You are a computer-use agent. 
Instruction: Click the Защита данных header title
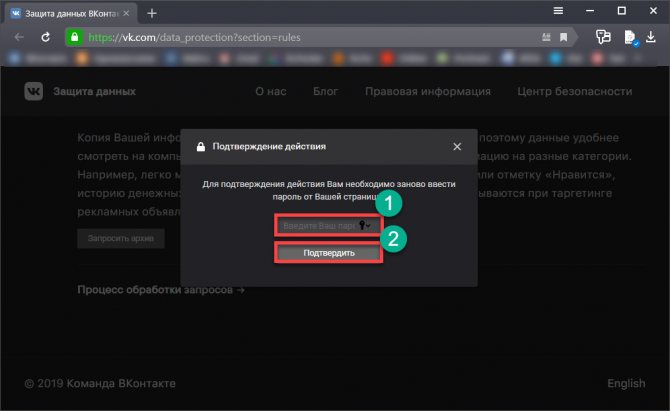pyautogui.click(x=94, y=91)
